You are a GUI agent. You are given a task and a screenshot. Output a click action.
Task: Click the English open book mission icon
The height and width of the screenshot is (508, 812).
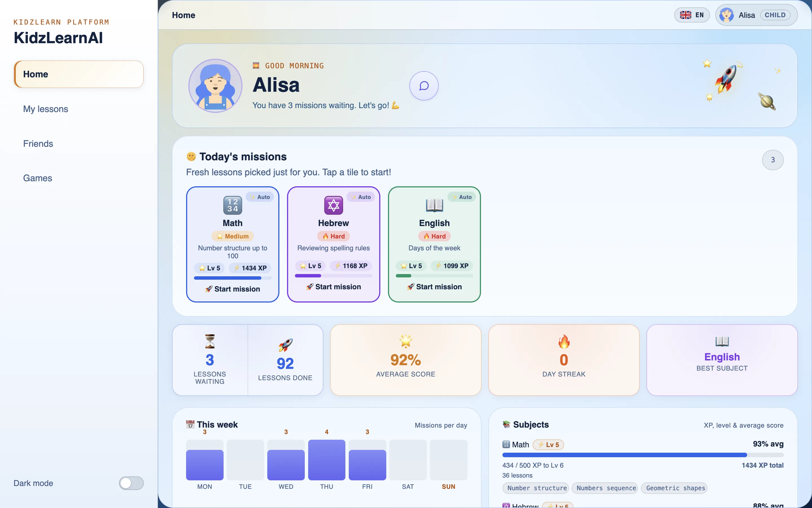[x=434, y=205]
